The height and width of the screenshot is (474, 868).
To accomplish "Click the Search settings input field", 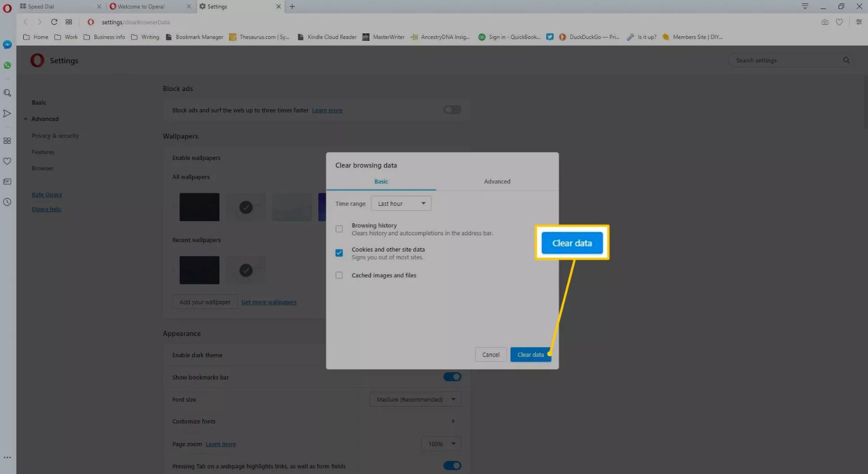I will pyautogui.click(x=786, y=61).
